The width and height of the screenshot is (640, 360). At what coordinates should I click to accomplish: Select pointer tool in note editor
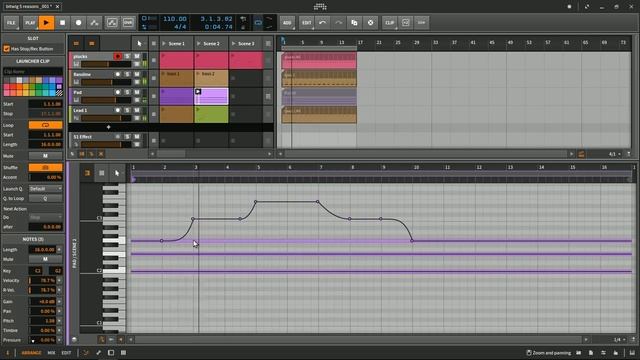pyautogui.click(x=117, y=173)
